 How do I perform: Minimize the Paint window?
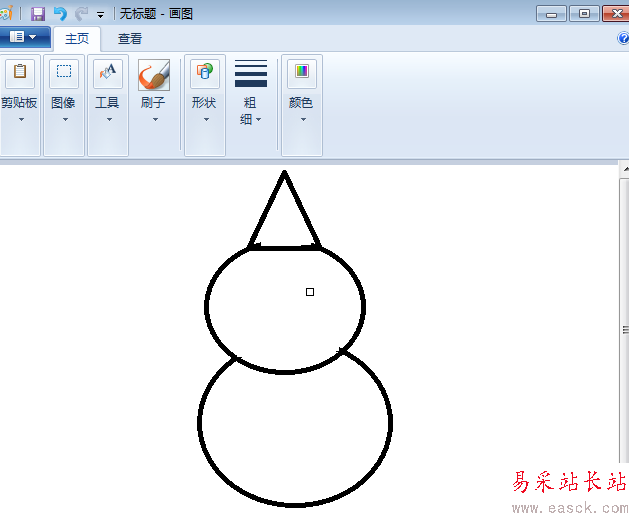click(x=551, y=14)
